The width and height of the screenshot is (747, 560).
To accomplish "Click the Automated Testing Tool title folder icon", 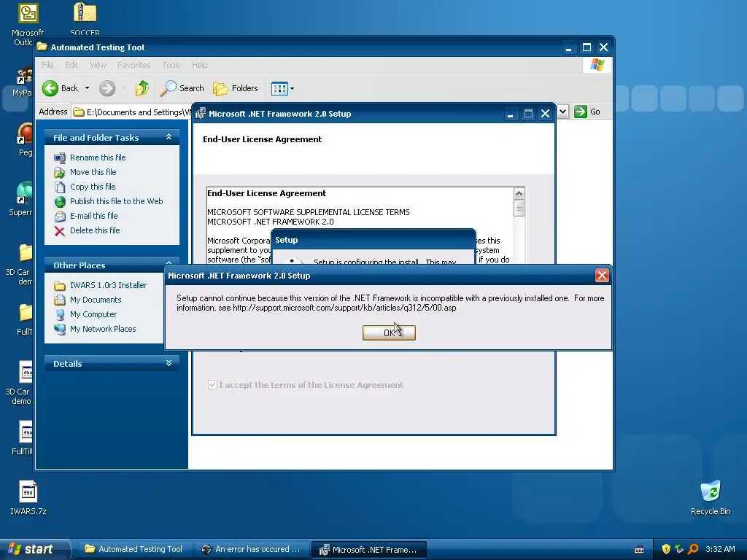I will click(42, 47).
